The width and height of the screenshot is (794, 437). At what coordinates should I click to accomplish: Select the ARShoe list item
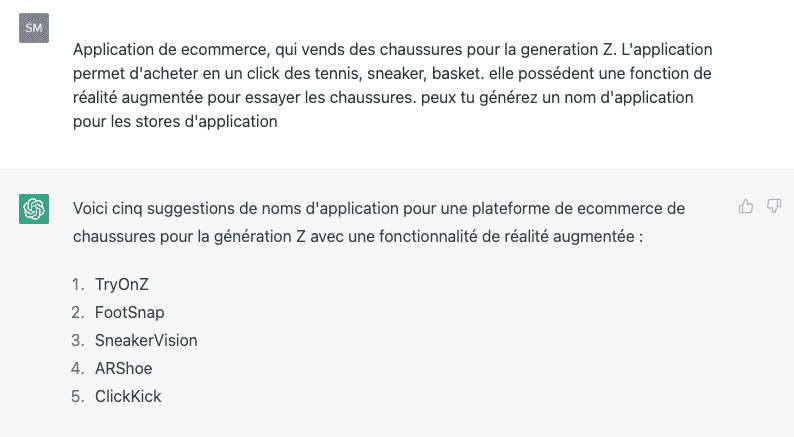(x=123, y=368)
